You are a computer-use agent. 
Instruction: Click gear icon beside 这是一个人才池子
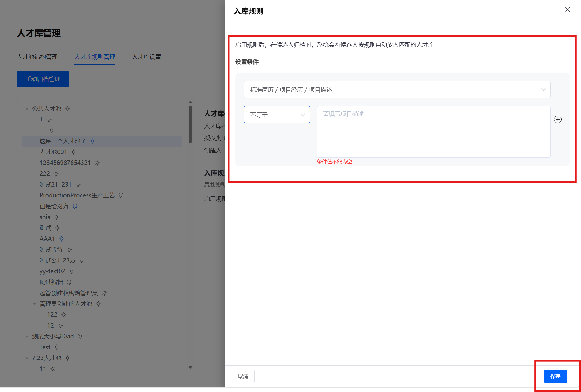pos(92,141)
